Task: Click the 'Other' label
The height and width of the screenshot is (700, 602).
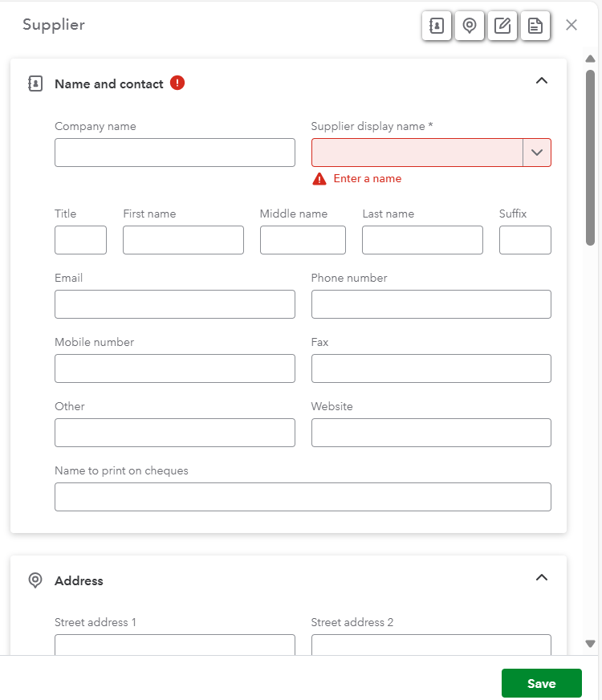Action: (70, 406)
